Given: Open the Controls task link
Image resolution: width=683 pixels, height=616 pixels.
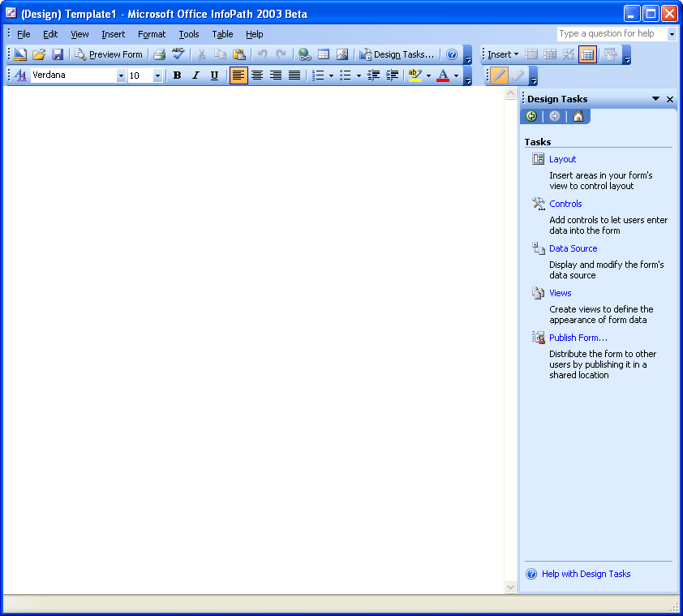Looking at the screenshot, I should (565, 204).
